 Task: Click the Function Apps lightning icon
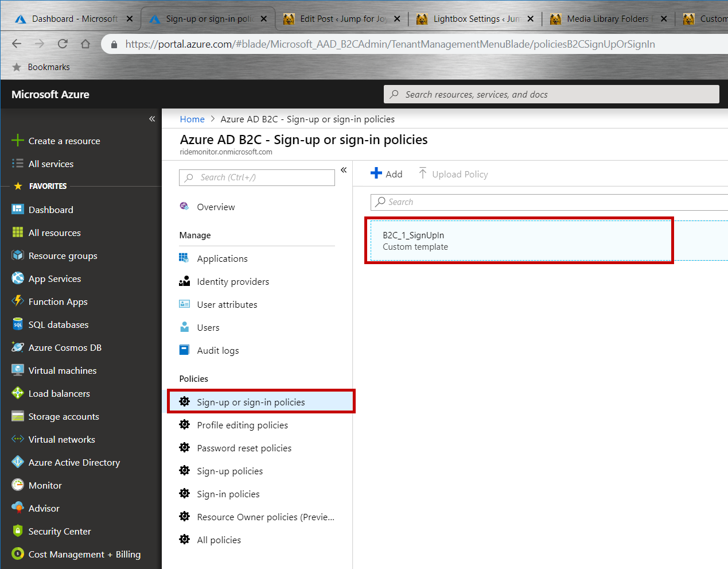18,301
